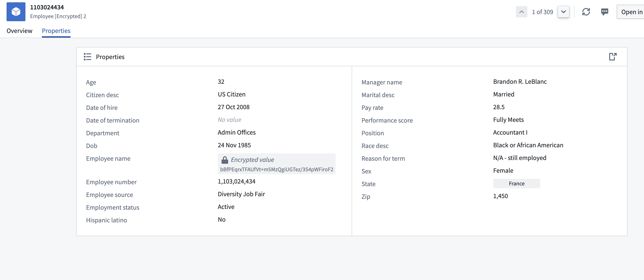The height and width of the screenshot is (280, 644).
Task: Select the Properties tab
Action: [x=56, y=31]
